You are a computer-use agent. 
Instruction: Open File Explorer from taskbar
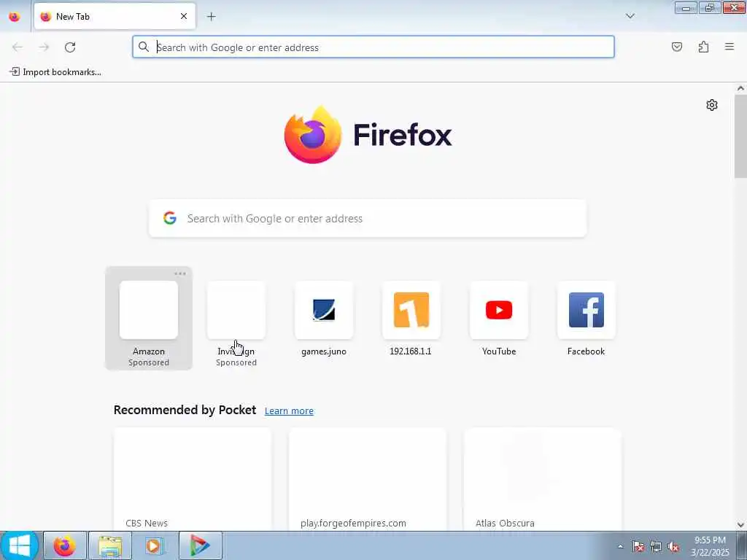click(110, 545)
